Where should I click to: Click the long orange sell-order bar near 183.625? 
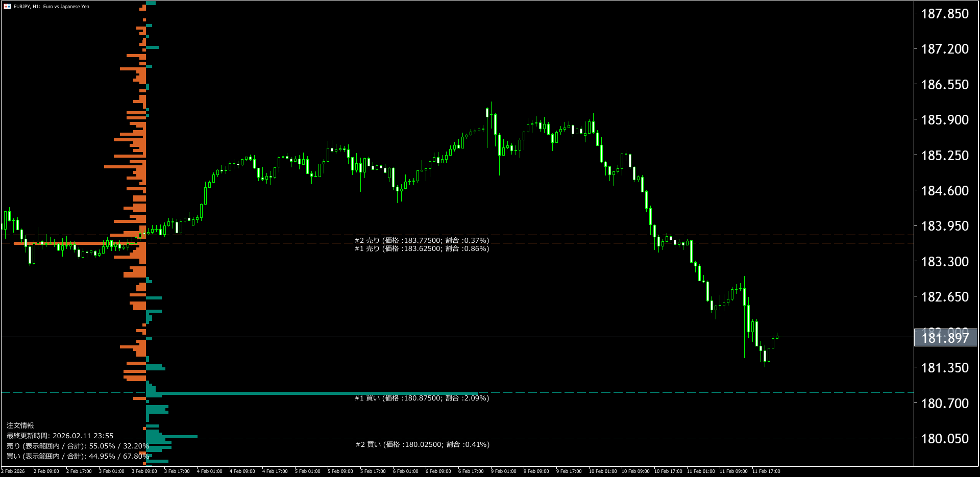click(x=80, y=243)
